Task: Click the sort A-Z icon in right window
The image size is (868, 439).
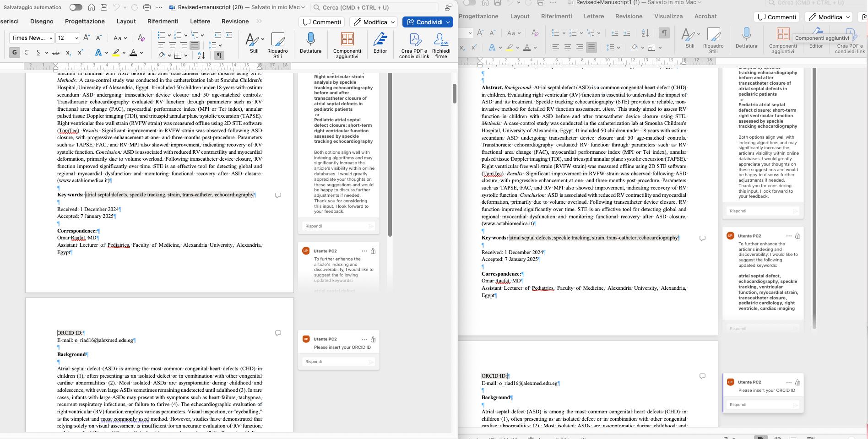Action: pos(646,33)
